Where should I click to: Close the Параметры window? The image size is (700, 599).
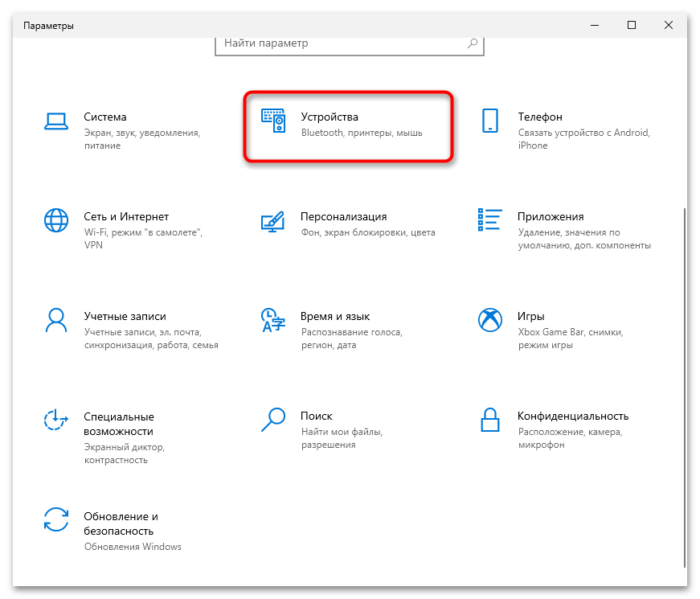[x=669, y=26]
